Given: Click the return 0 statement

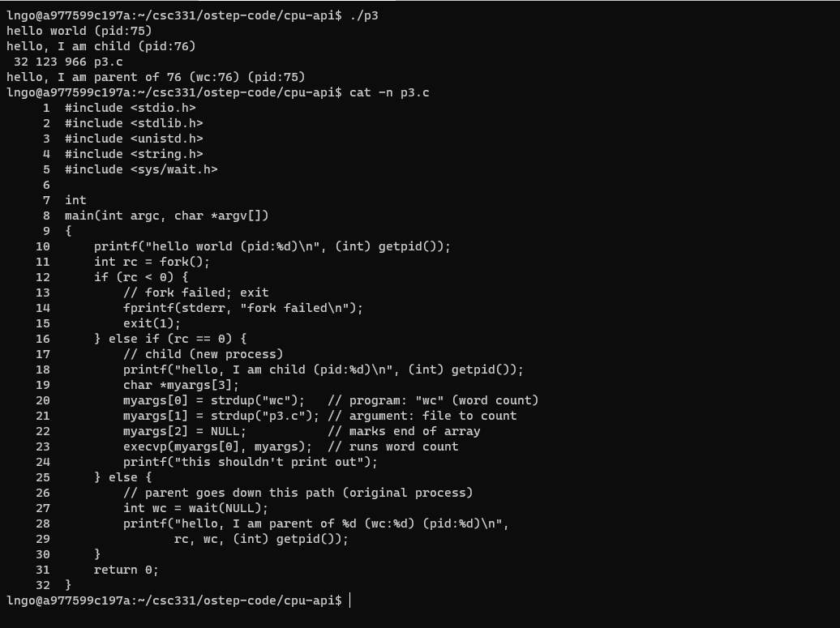Looking at the screenshot, I should (x=126, y=570).
